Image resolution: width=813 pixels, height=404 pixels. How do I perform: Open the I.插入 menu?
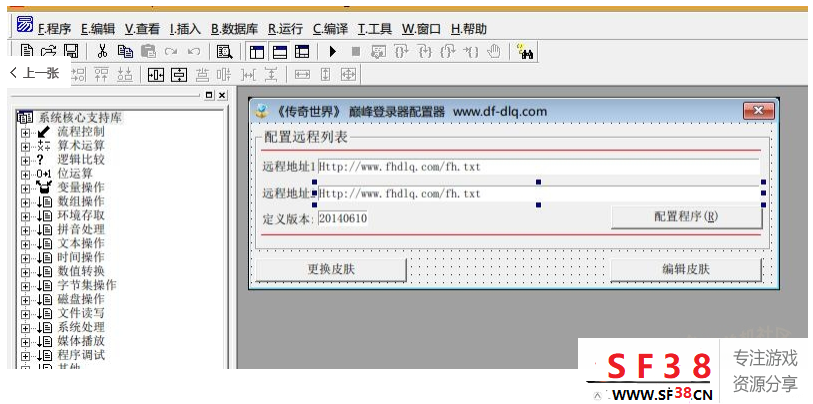185,29
